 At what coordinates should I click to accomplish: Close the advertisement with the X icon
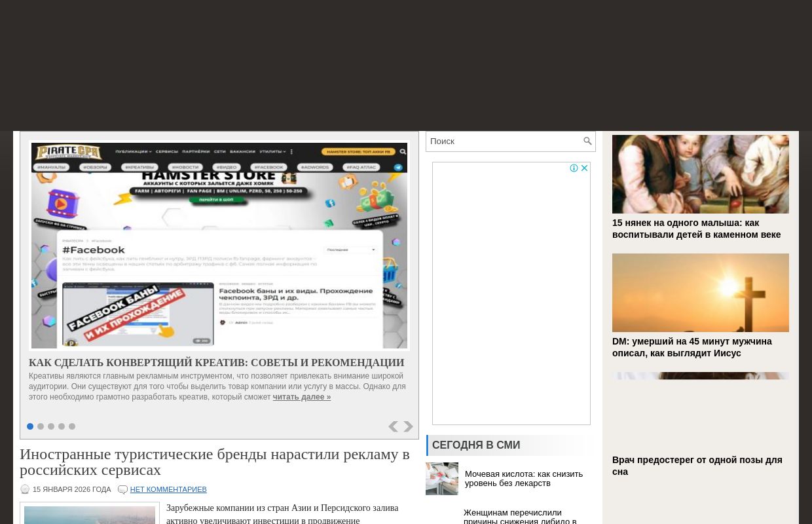pyautogui.click(x=585, y=168)
